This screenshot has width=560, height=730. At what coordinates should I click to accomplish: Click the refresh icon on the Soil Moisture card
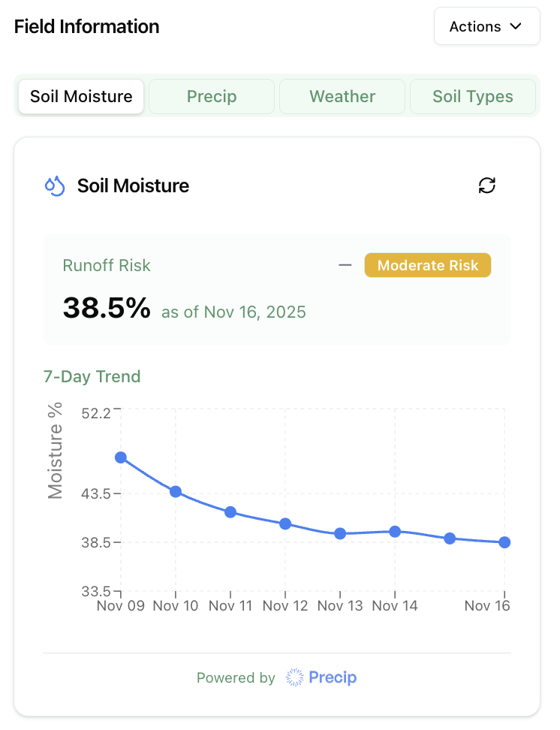[487, 186]
